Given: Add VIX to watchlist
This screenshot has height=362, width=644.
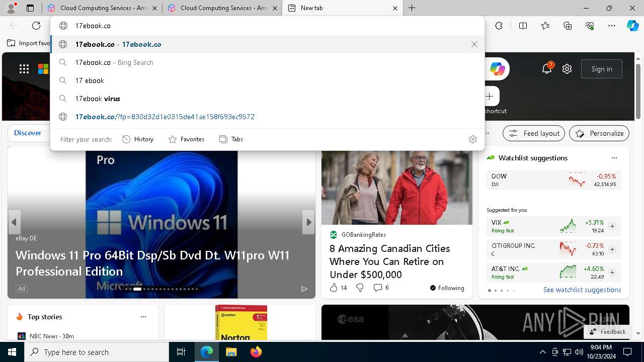Looking at the screenshot, I should [x=612, y=226].
